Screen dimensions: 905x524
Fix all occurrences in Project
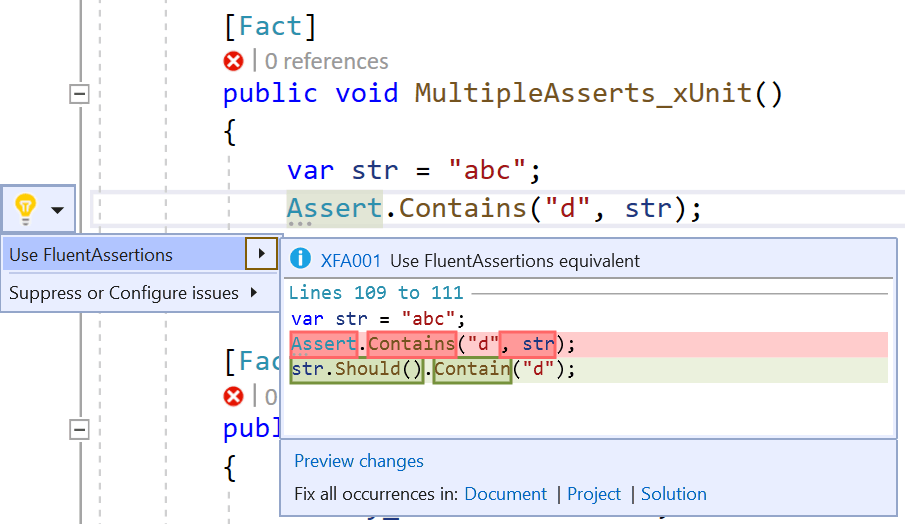tap(594, 494)
